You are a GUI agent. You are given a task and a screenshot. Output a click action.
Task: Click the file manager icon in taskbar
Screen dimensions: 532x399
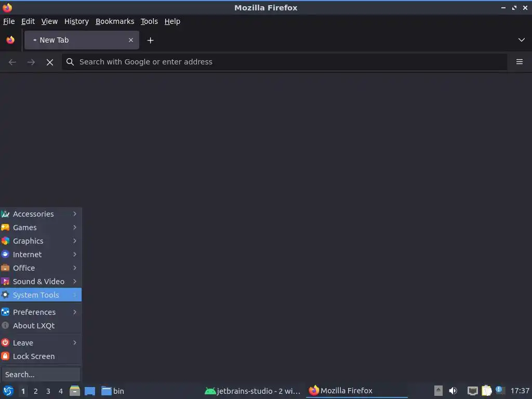click(x=75, y=391)
